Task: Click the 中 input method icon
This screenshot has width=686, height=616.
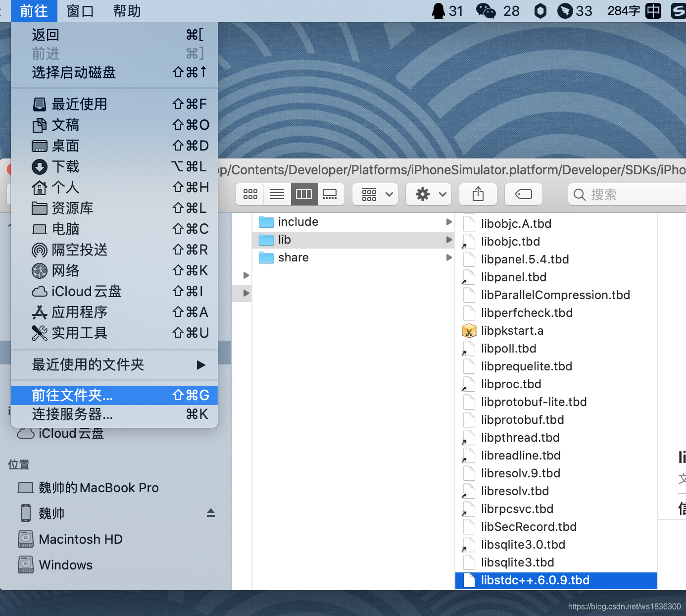Action: [653, 11]
